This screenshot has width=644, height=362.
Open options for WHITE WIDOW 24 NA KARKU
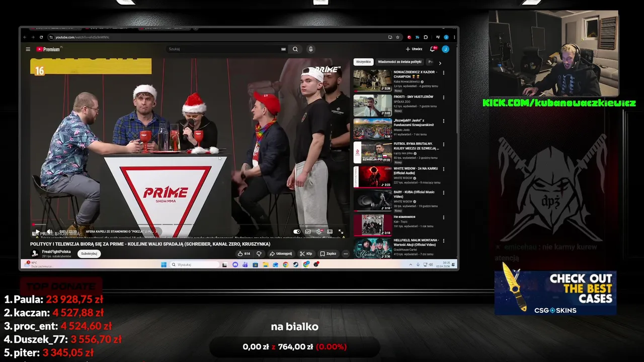tap(443, 169)
